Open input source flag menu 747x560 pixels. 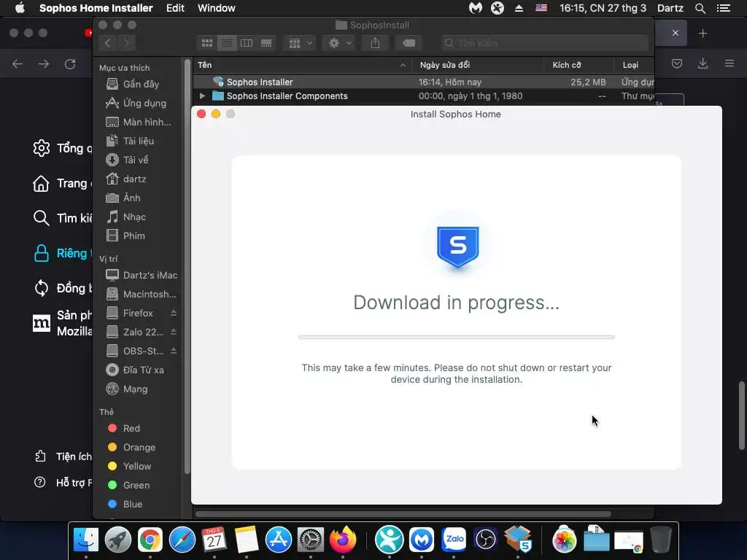(541, 8)
